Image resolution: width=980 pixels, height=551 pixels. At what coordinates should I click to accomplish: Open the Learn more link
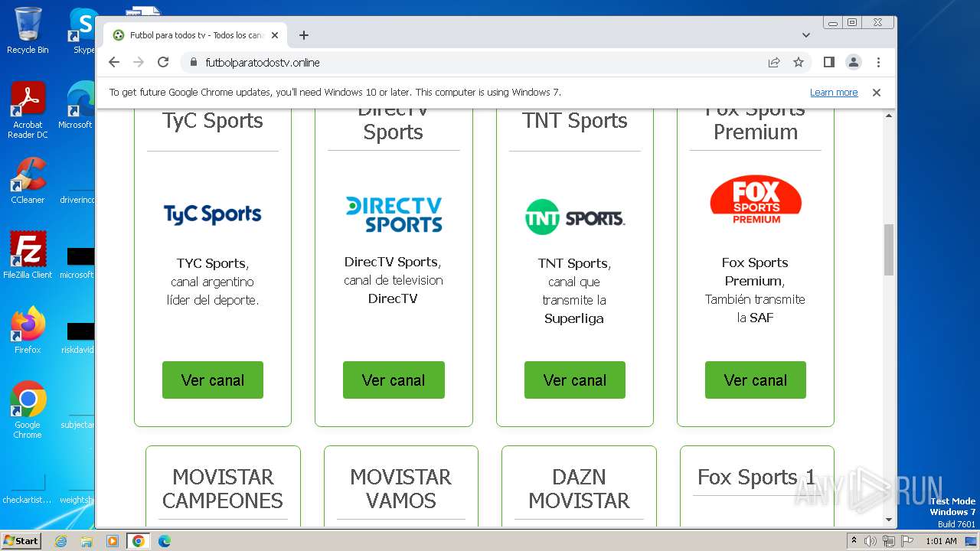pyautogui.click(x=834, y=92)
